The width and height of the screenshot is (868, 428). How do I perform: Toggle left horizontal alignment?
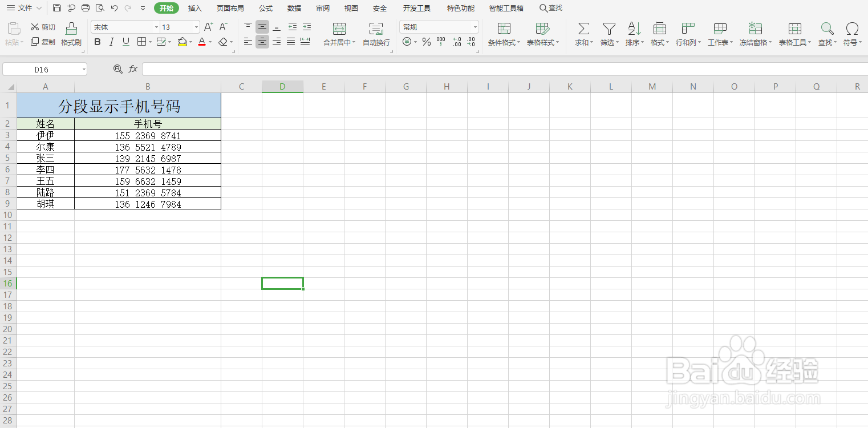point(248,42)
